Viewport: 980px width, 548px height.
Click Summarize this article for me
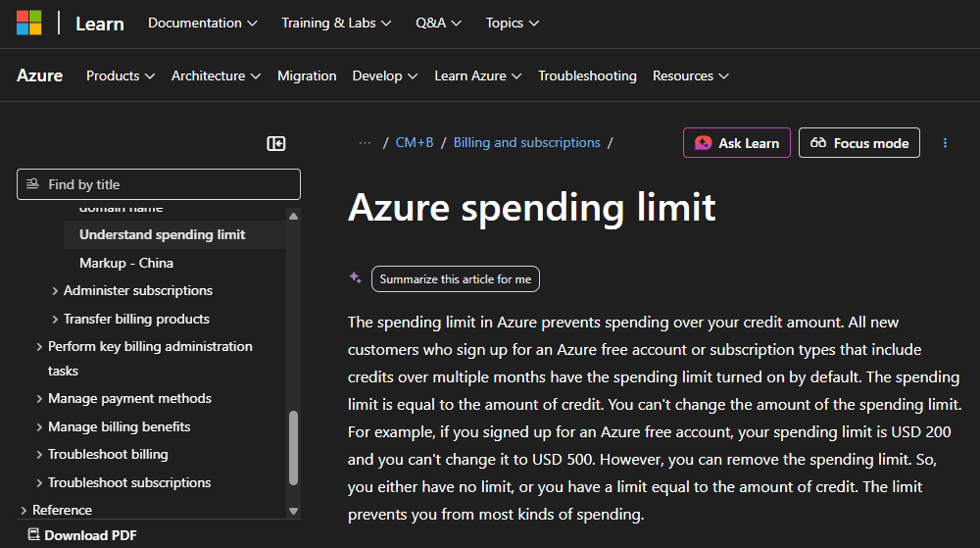(456, 278)
